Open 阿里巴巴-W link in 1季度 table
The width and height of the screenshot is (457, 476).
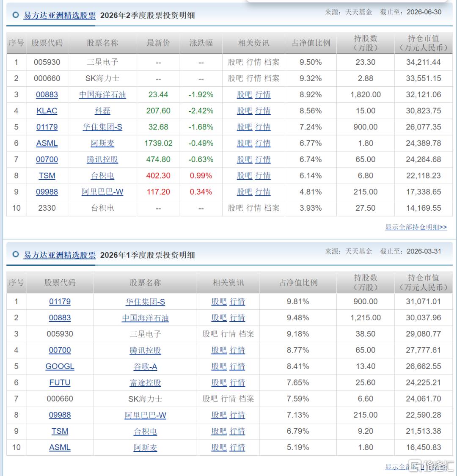145,415
